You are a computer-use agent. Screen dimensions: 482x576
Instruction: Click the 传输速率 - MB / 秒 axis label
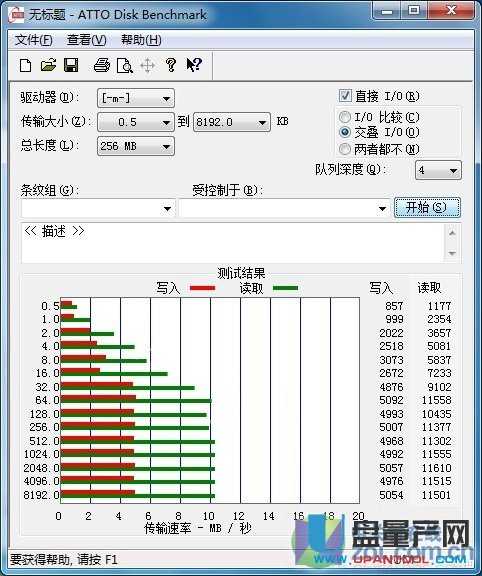coord(198,528)
